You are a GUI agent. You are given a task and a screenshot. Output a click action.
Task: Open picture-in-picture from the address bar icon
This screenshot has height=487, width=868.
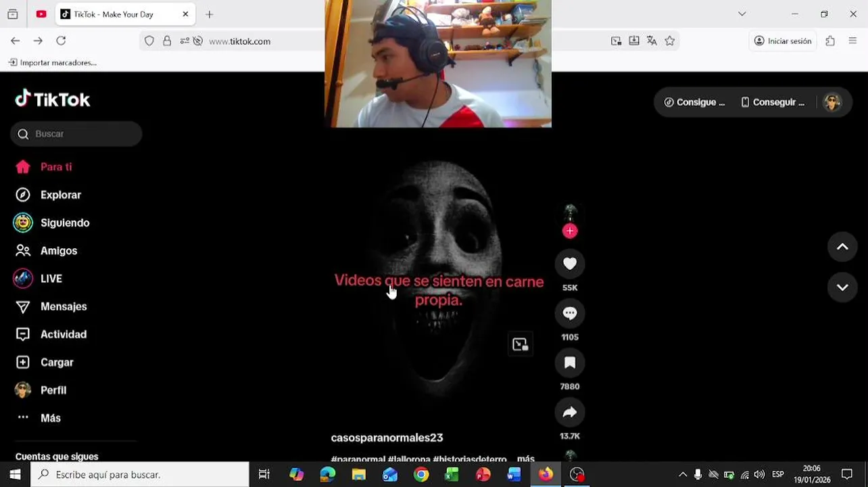click(616, 41)
